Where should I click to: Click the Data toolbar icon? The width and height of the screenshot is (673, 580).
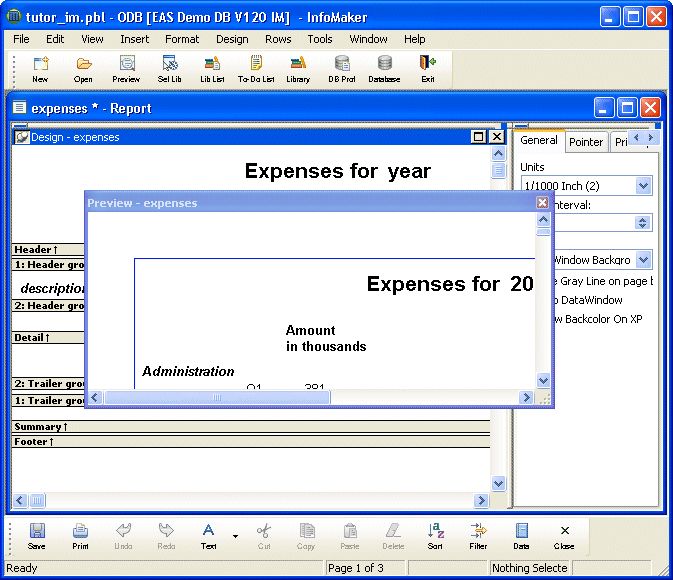click(521, 536)
